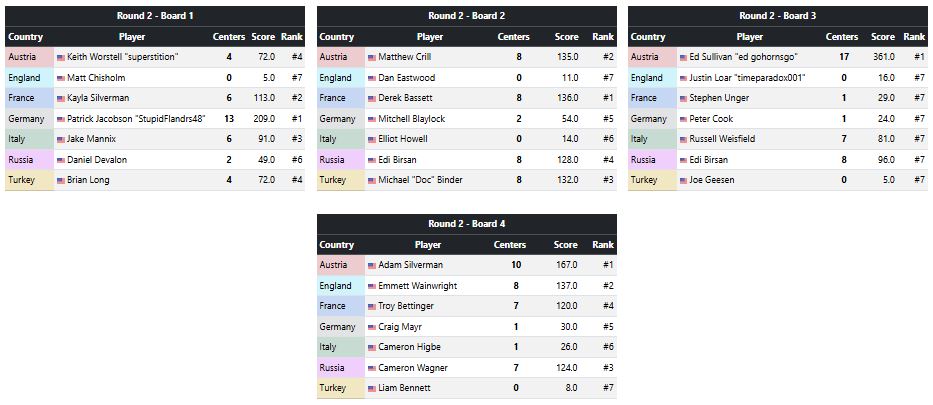The width and height of the screenshot is (933, 405).
Task: Click the flag icon next to Liam Bennett
Action: pos(372,388)
